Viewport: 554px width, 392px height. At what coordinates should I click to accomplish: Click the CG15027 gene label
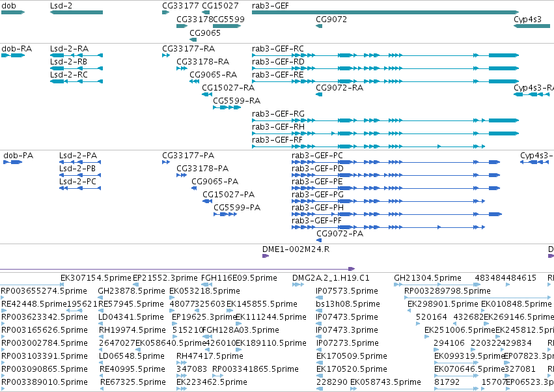pyautogui.click(x=220, y=6)
